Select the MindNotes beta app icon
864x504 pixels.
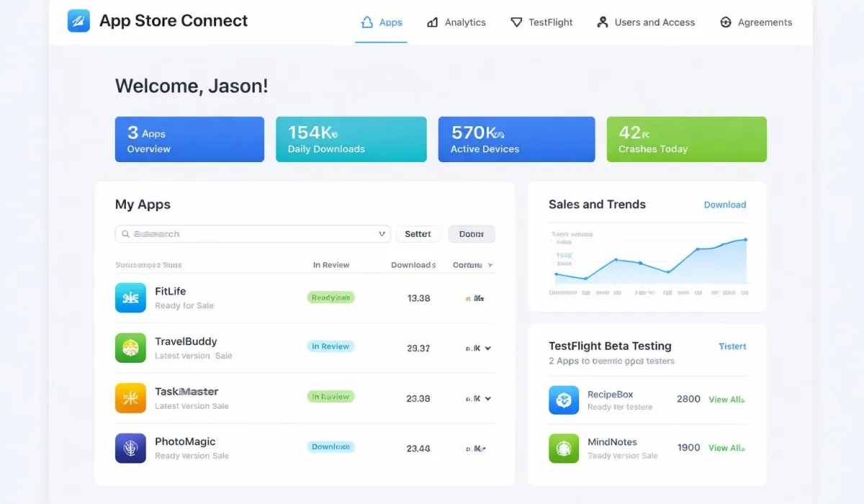(x=563, y=448)
